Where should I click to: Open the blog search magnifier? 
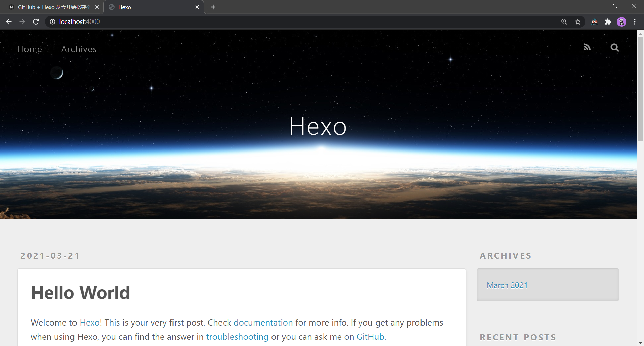tap(614, 48)
